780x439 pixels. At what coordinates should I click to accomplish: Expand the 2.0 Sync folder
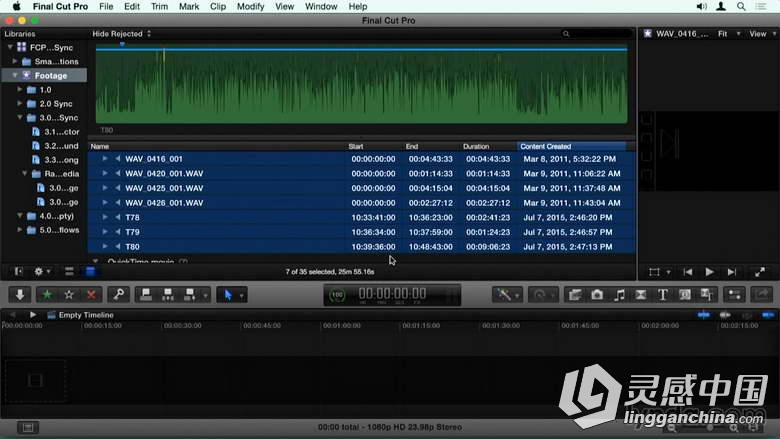(20, 103)
